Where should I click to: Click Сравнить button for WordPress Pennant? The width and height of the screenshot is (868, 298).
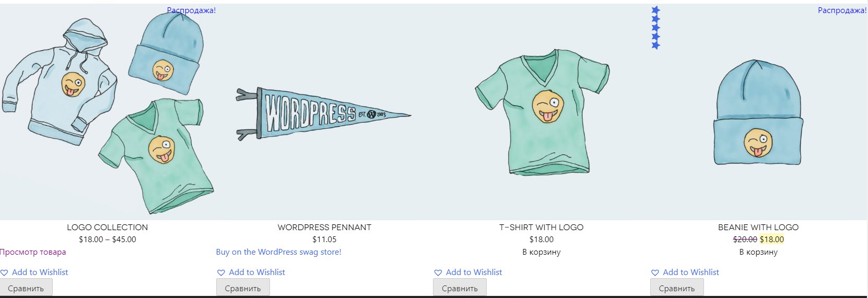[x=243, y=288]
